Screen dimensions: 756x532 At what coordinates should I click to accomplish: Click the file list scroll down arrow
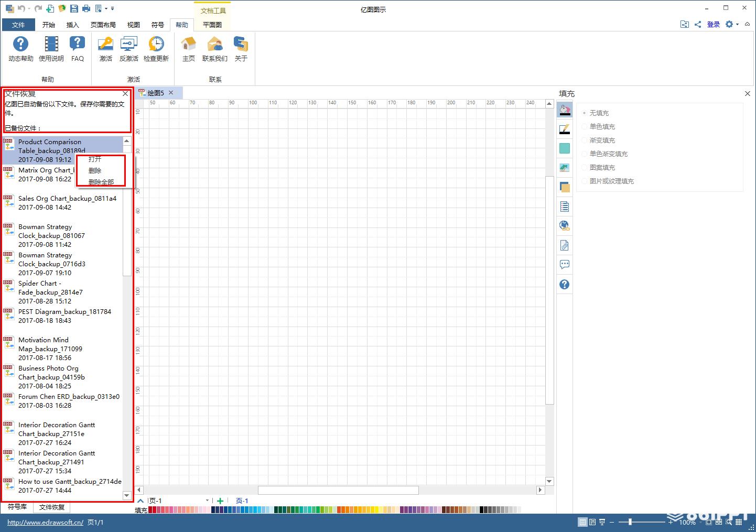(x=127, y=496)
